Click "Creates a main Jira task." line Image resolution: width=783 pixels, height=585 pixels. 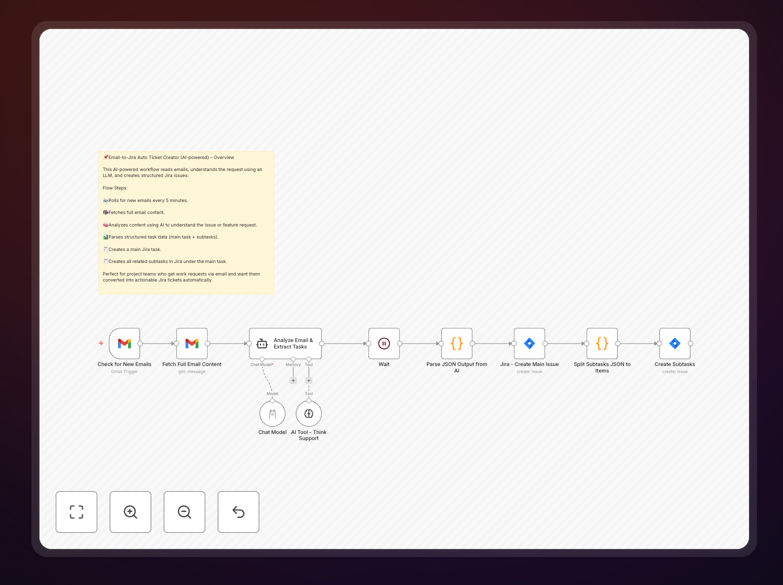click(132, 249)
